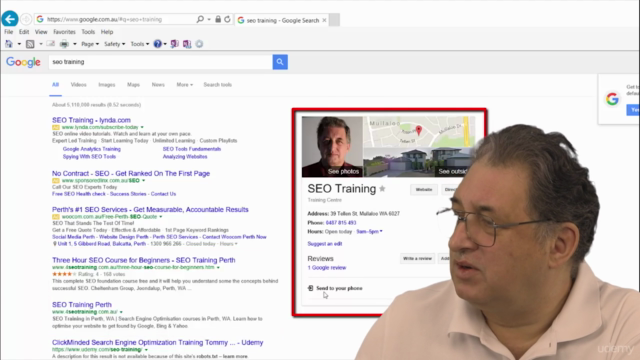Click the first OneNote Send icon
This screenshot has width=640, height=360.
[x=175, y=44]
